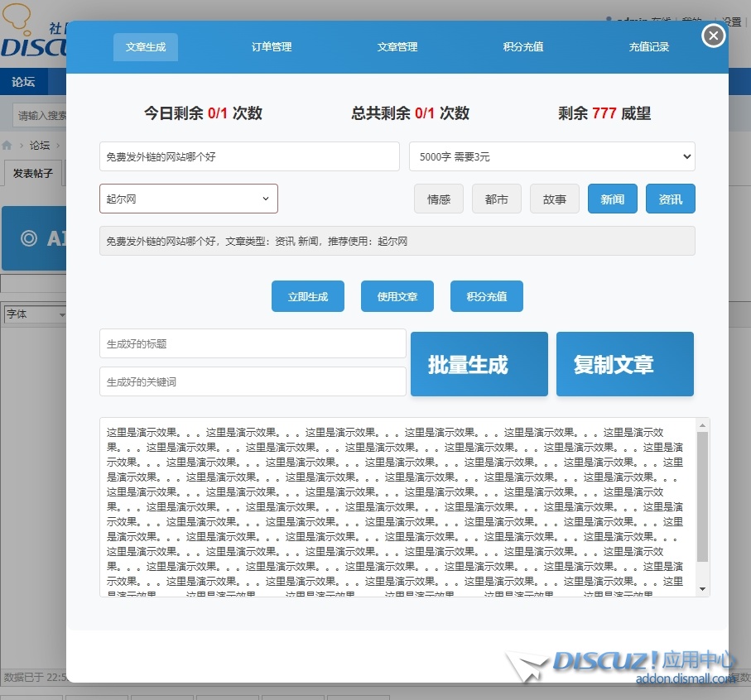Toggle the 都市 article type
Screen dimensions: 751x700
coord(496,199)
